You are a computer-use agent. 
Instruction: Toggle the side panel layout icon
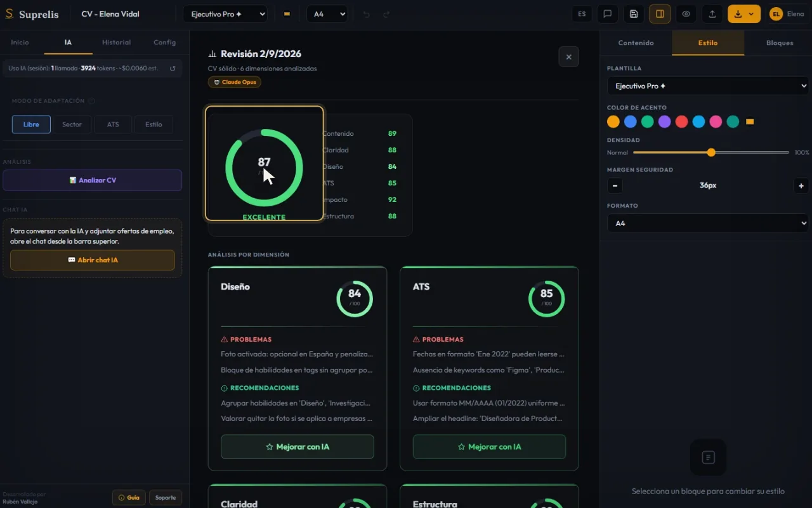(660, 14)
